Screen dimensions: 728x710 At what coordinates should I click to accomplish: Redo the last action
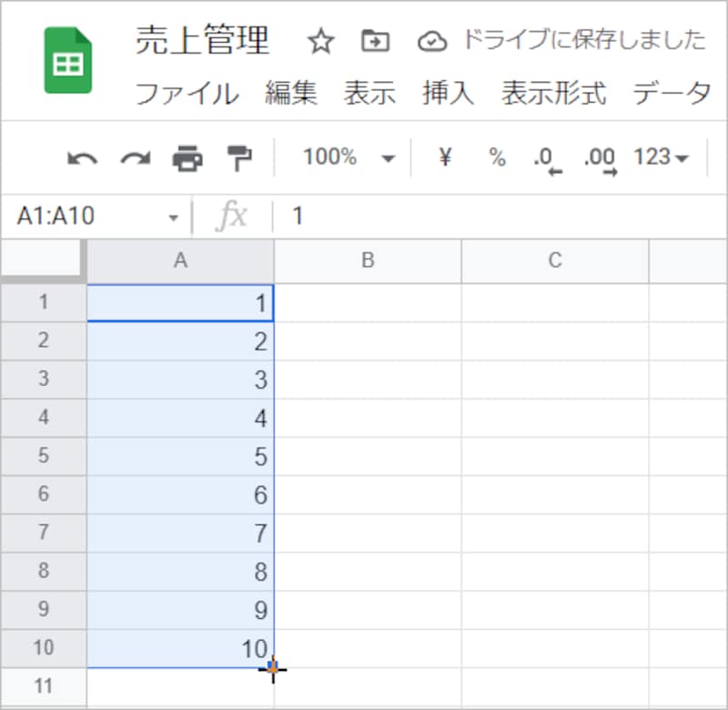(134, 157)
